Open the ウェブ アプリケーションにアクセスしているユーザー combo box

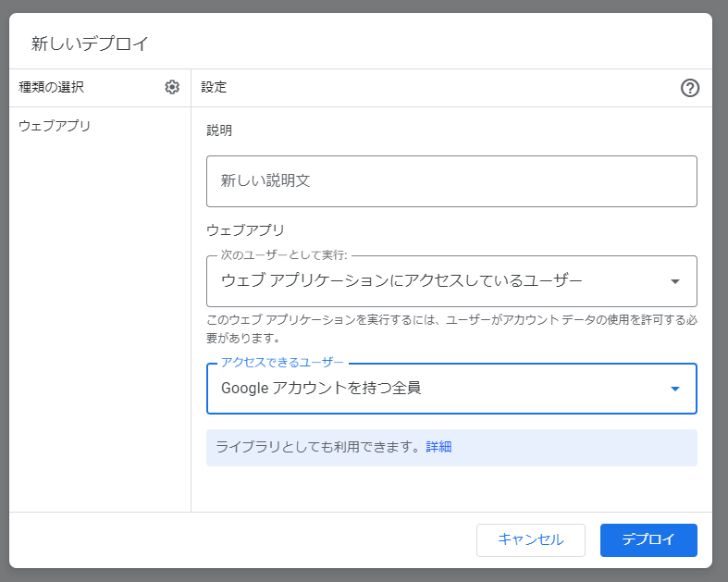click(451, 281)
